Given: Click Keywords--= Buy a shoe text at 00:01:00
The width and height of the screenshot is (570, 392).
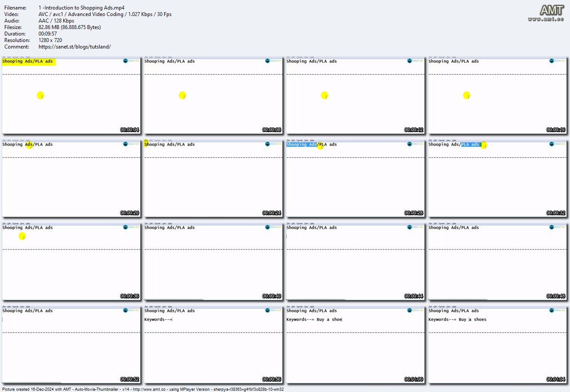Looking at the screenshot, I should tap(314, 320).
